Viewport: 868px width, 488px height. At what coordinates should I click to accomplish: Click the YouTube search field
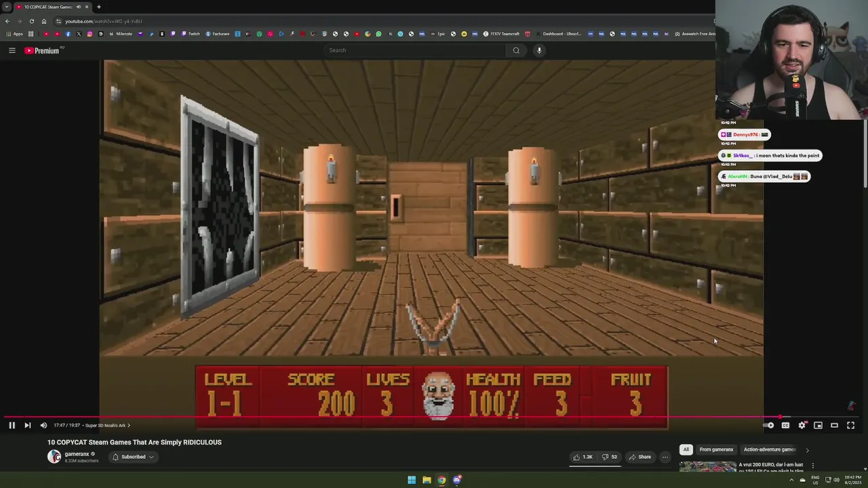click(415, 50)
